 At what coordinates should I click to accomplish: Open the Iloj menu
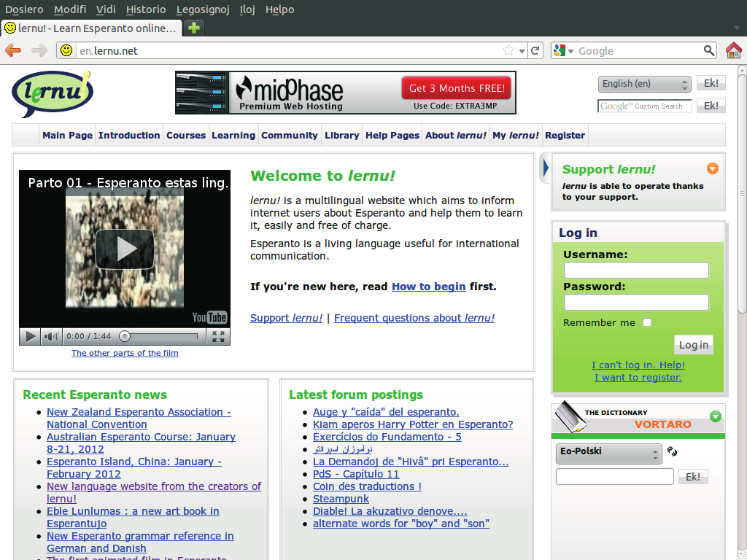coord(247,9)
